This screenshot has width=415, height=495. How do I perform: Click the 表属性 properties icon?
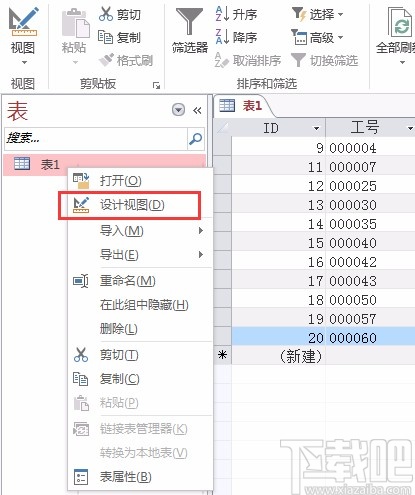[81, 477]
